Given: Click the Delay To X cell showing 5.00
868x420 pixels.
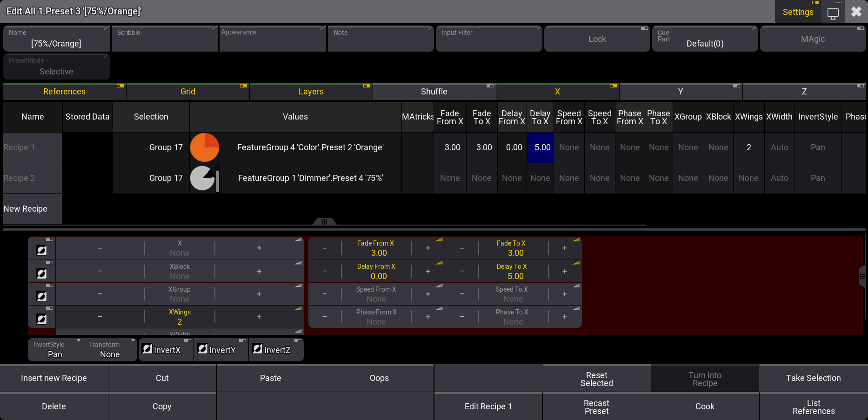Looking at the screenshot, I should (x=540, y=147).
